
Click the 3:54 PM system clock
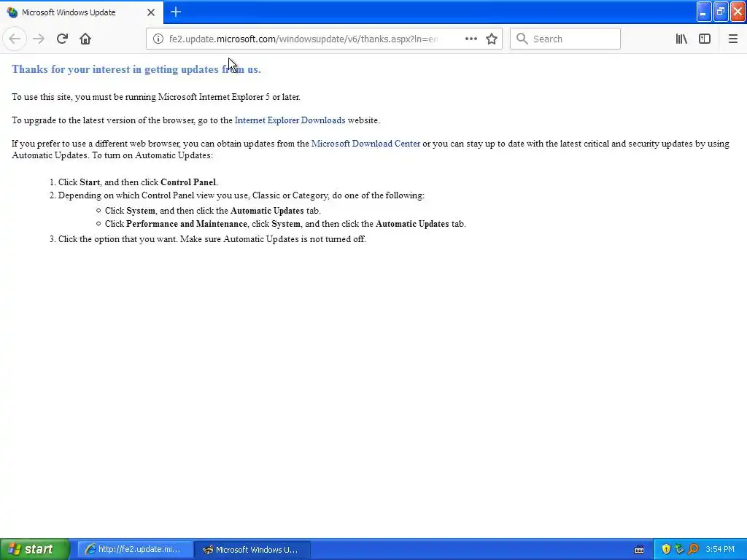720,550
